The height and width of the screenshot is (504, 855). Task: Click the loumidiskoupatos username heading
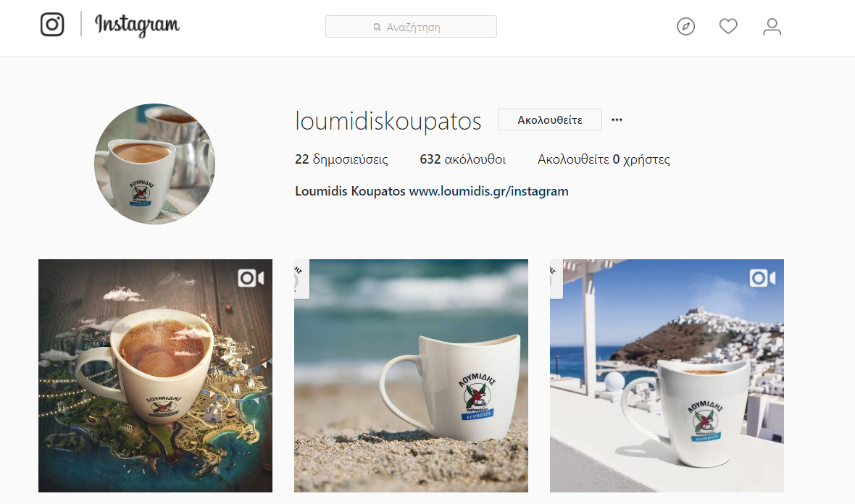pyautogui.click(x=388, y=121)
